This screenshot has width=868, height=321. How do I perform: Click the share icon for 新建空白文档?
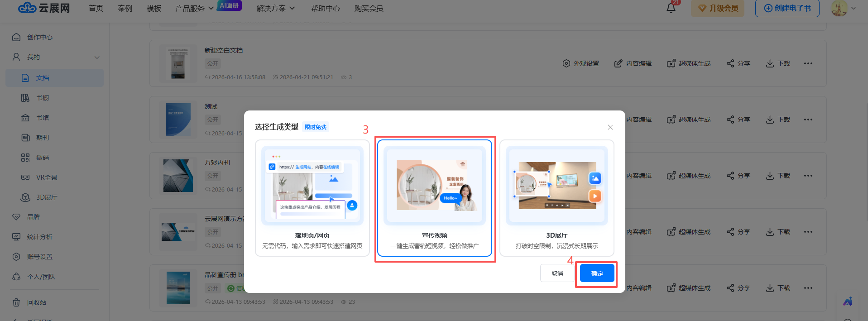tap(738, 63)
